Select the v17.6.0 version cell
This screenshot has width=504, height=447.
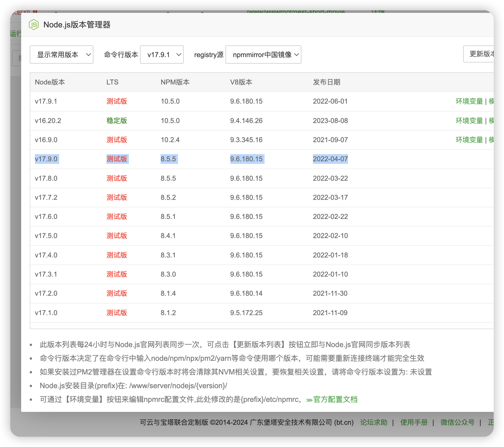pyautogui.click(x=46, y=217)
